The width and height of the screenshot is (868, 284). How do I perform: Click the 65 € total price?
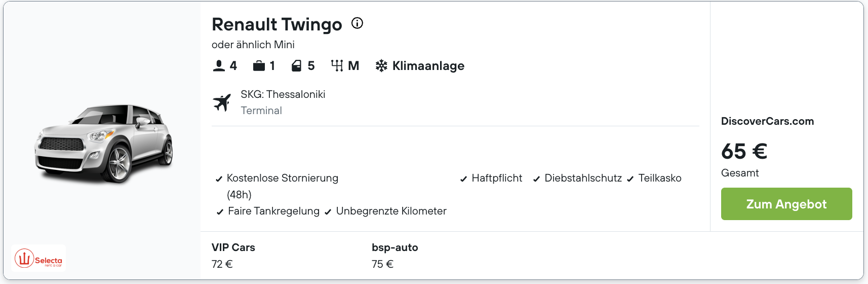[744, 151]
